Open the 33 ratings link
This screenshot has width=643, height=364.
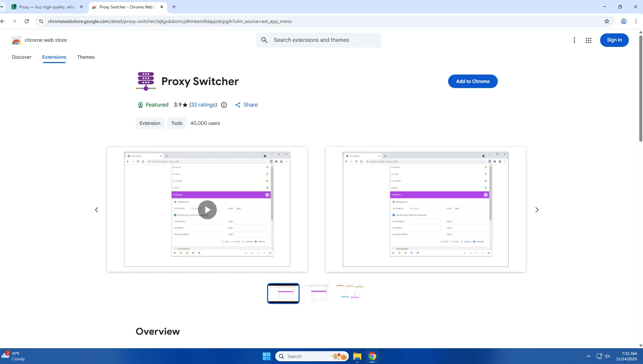203,105
